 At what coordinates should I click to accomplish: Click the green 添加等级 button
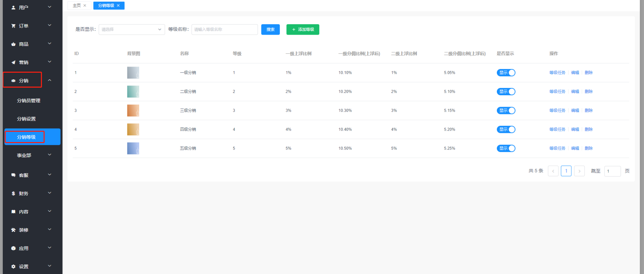tap(303, 29)
